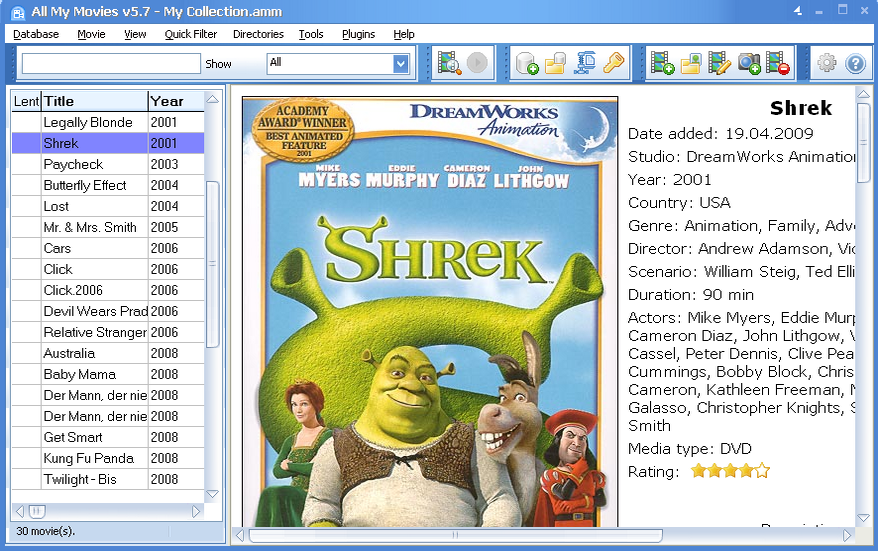Image resolution: width=878 pixels, height=551 pixels.
Task: Delete the movie with the filmstrip-minus icon
Action: [778, 63]
